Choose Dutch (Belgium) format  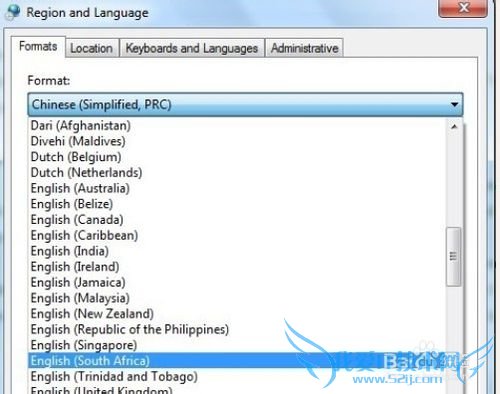(x=237, y=157)
